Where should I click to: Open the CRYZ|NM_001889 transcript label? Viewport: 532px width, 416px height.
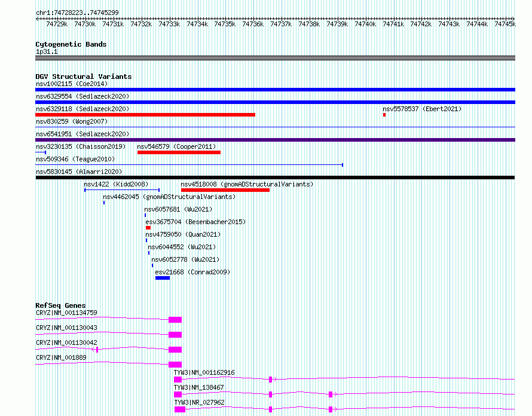point(61,357)
